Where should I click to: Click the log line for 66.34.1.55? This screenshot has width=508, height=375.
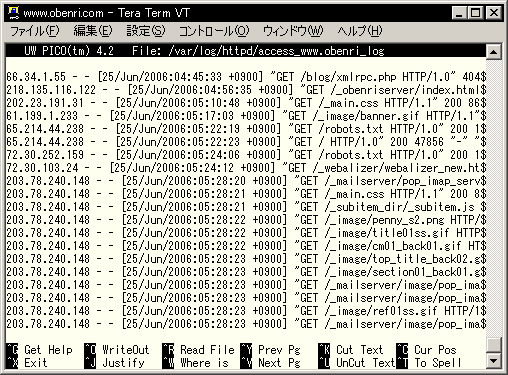[x=246, y=77]
